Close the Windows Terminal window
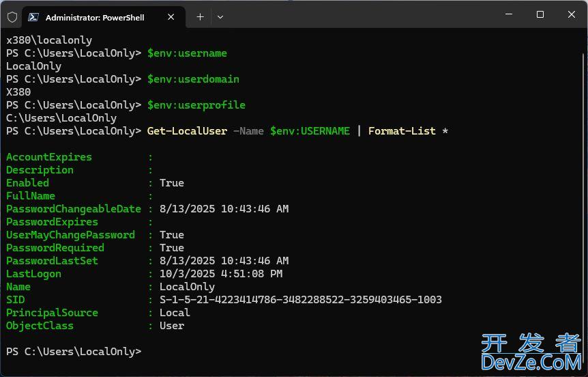The width and height of the screenshot is (588, 377). point(572,14)
